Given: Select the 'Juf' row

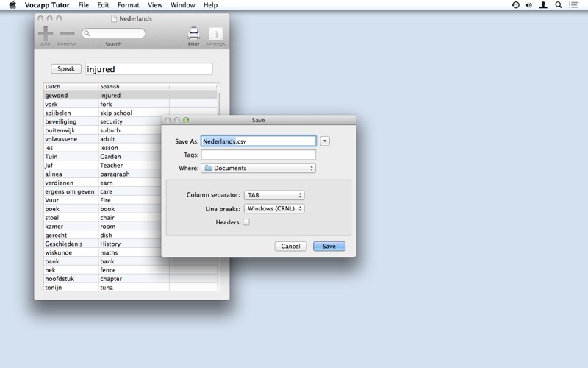Looking at the screenshot, I should pos(103,165).
